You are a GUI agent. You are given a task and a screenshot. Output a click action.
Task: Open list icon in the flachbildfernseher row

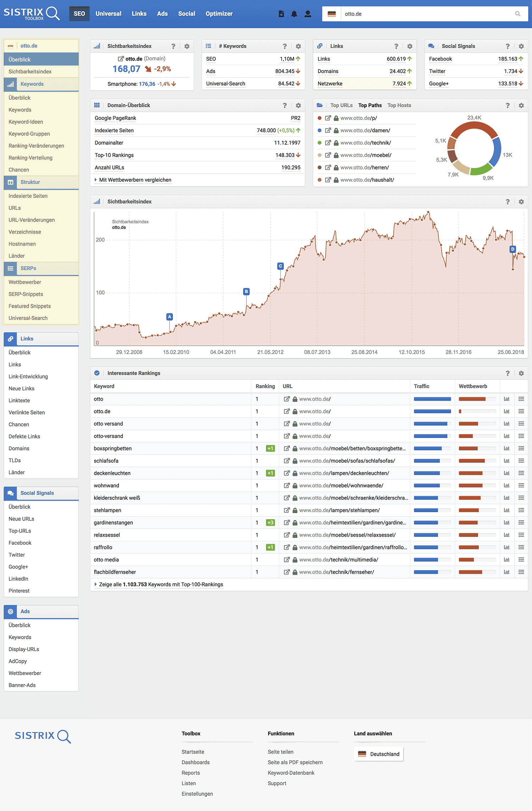521,572
